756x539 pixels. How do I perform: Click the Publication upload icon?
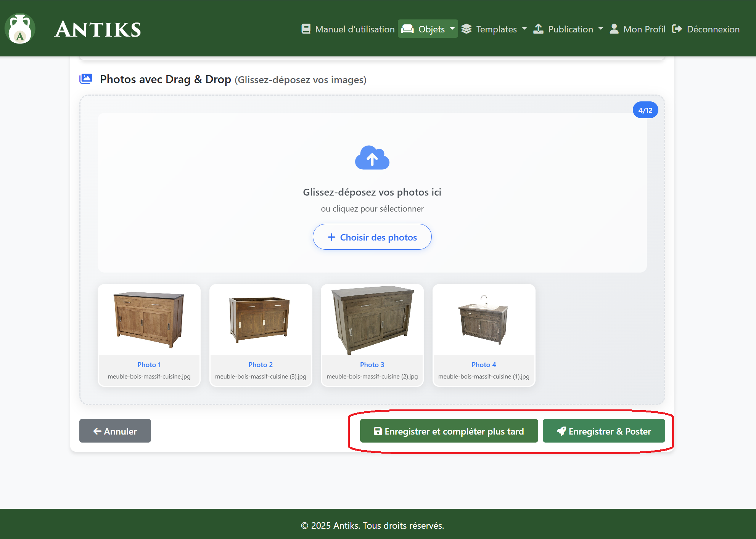(538, 29)
